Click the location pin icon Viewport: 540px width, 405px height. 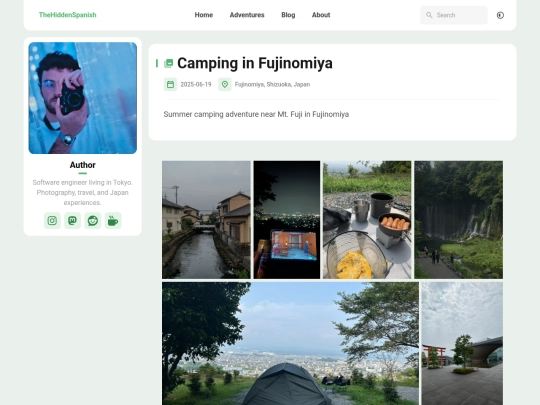click(x=225, y=84)
